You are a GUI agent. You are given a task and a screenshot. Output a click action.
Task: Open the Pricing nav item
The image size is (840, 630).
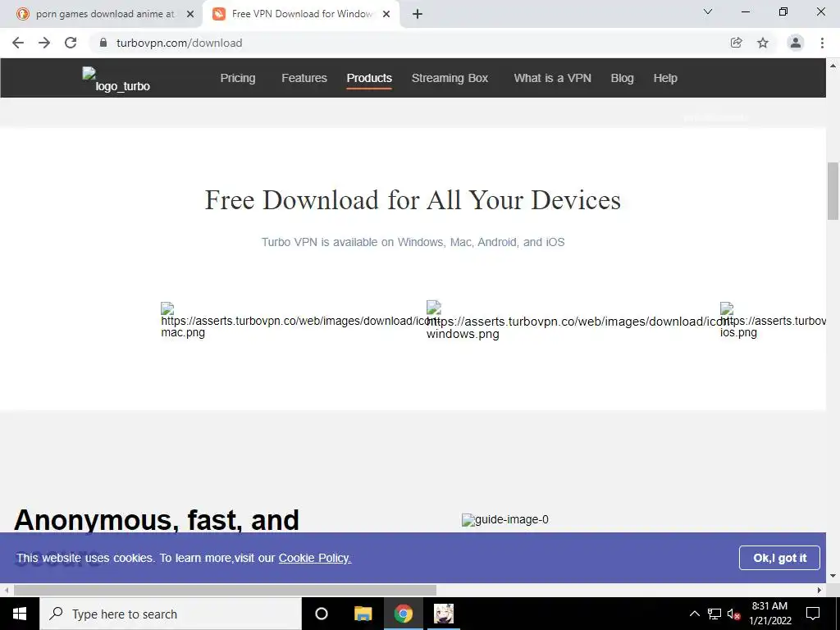tap(238, 78)
